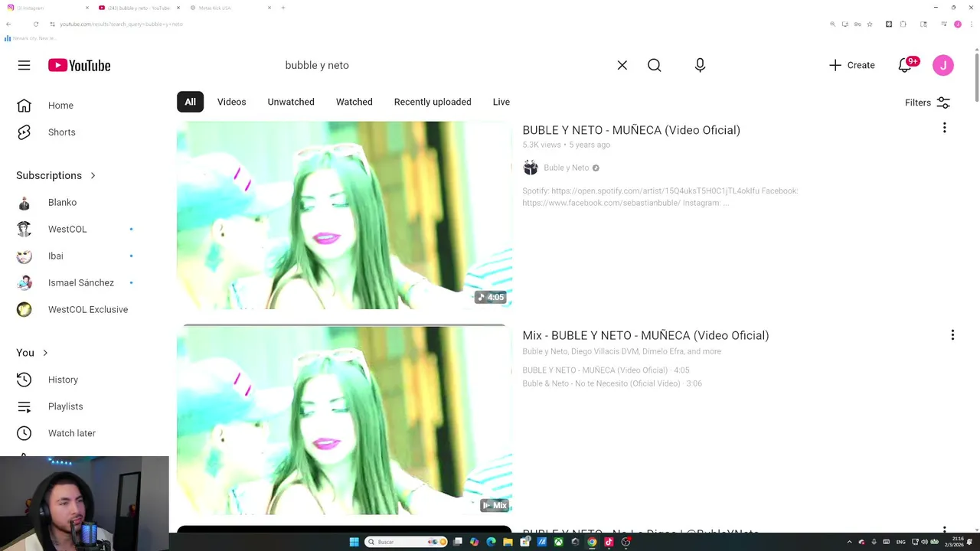Screen dimensions: 980x551
Task: Go to YouTube home via logo
Action: pos(79,65)
